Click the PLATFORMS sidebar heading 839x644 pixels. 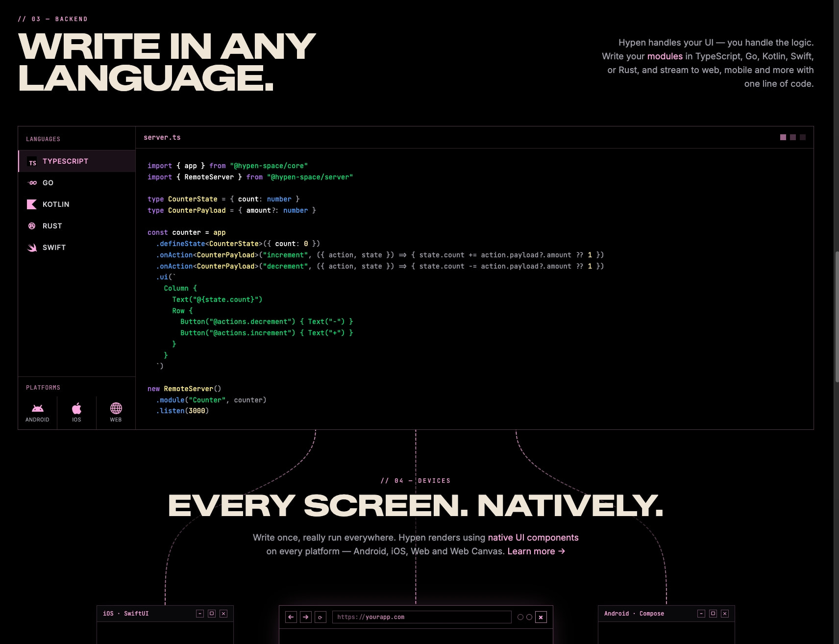click(43, 388)
